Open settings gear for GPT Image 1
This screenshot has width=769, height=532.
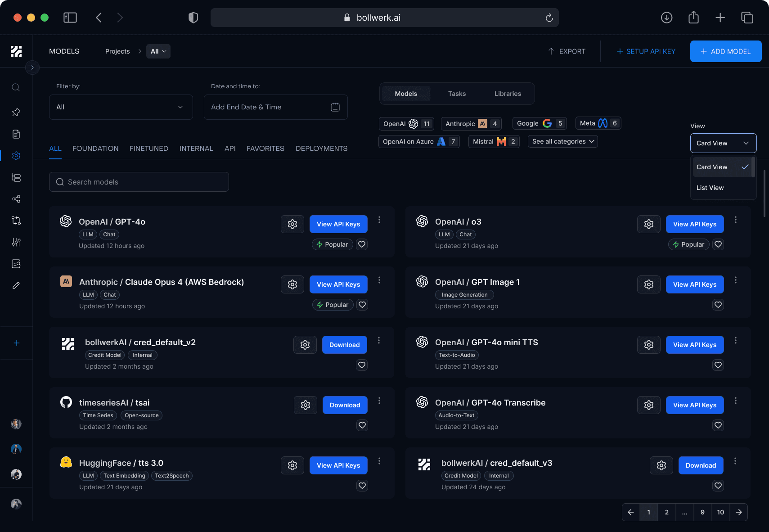pos(649,284)
